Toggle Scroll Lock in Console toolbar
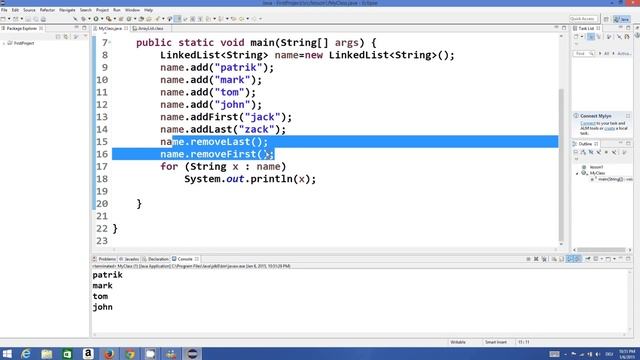The image size is (640, 360). pos(561,259)
